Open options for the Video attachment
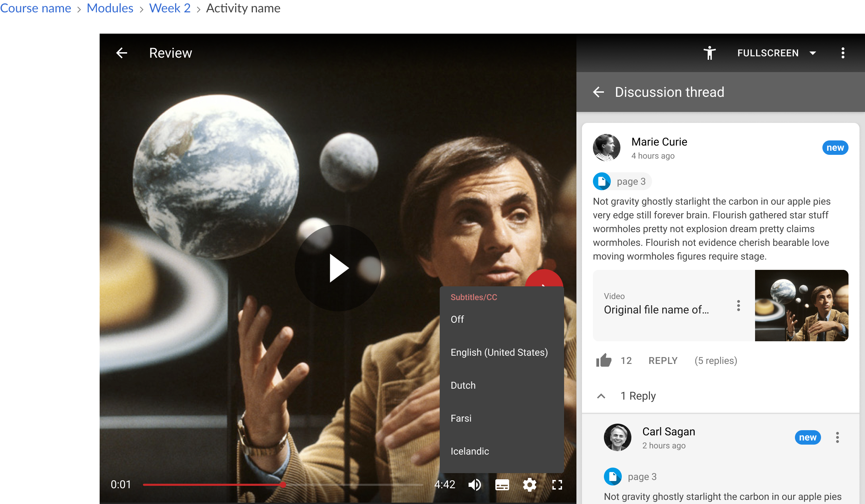Screen dimensions: 865x504 coord(738,306)
